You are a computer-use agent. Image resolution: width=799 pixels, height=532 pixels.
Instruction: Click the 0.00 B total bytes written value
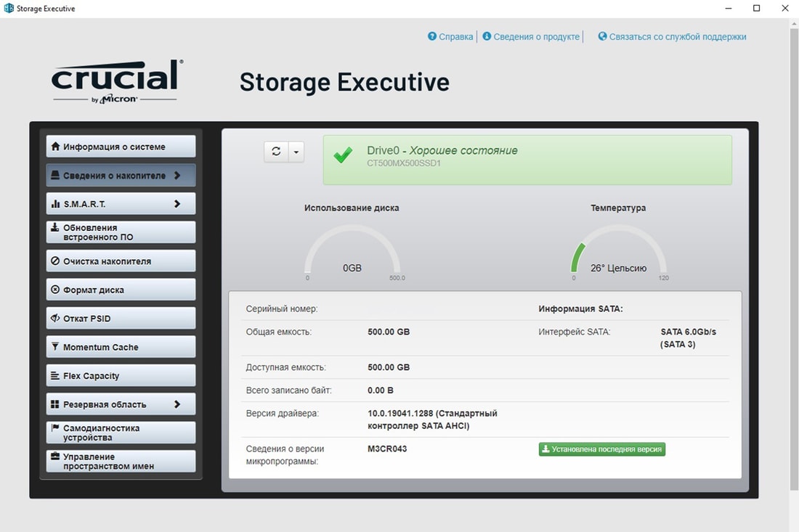380,390
